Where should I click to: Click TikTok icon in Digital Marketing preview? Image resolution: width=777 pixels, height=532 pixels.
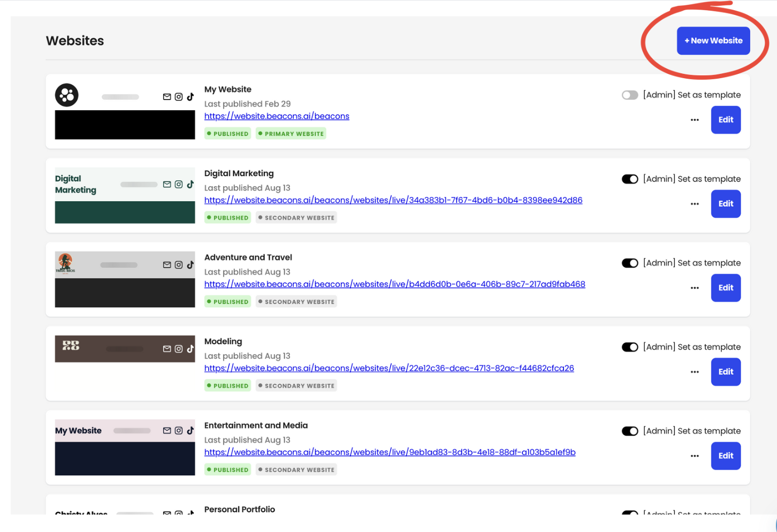[x=191, y=184]
